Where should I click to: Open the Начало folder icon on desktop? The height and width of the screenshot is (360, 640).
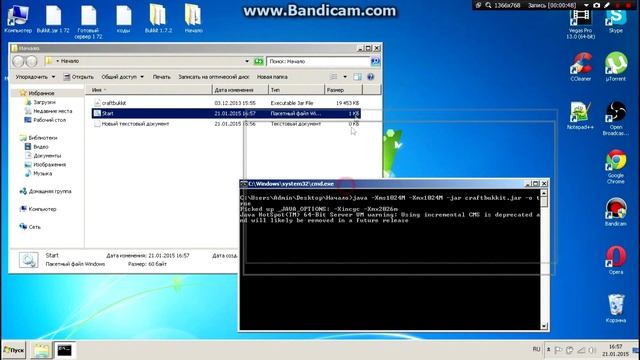coord(193,19)
